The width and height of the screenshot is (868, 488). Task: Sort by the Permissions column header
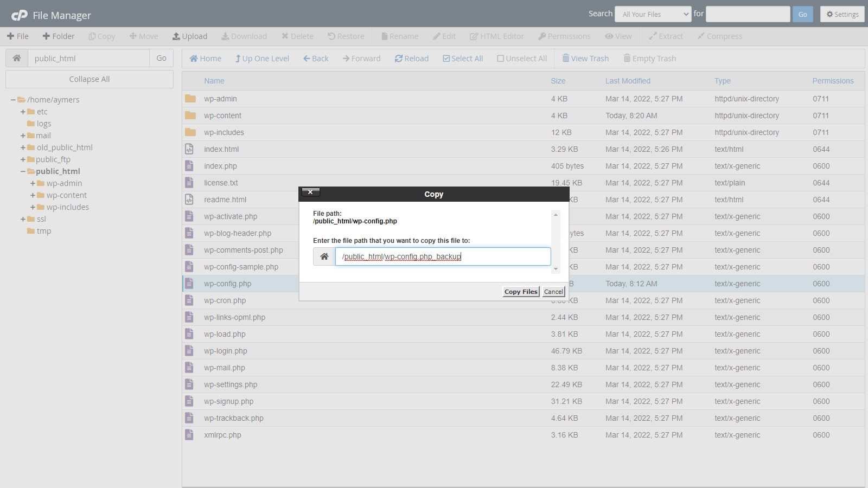(833, 81)
